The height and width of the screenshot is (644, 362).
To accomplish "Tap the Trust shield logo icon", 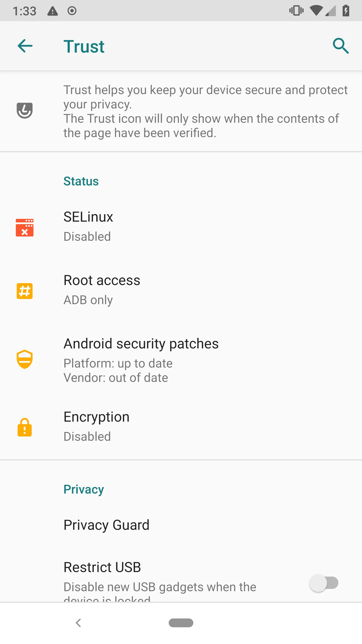I will tap(25, 110).
